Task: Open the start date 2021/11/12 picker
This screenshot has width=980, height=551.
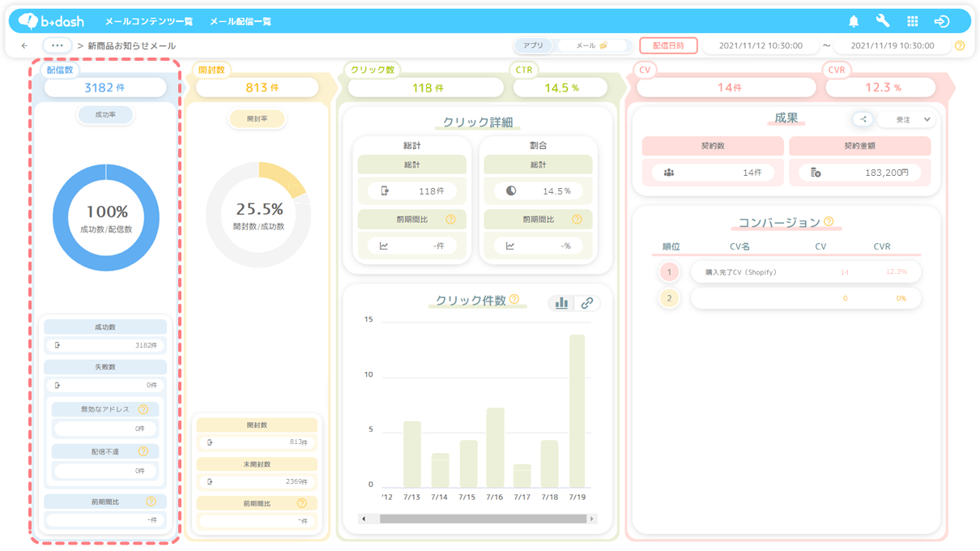Action: pos(761,46)
